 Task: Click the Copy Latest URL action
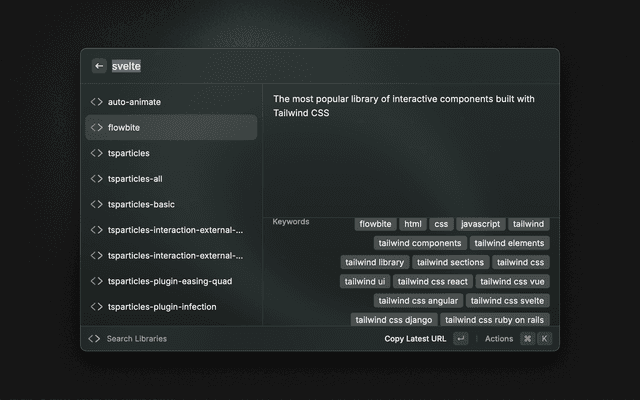click(415, 339)
